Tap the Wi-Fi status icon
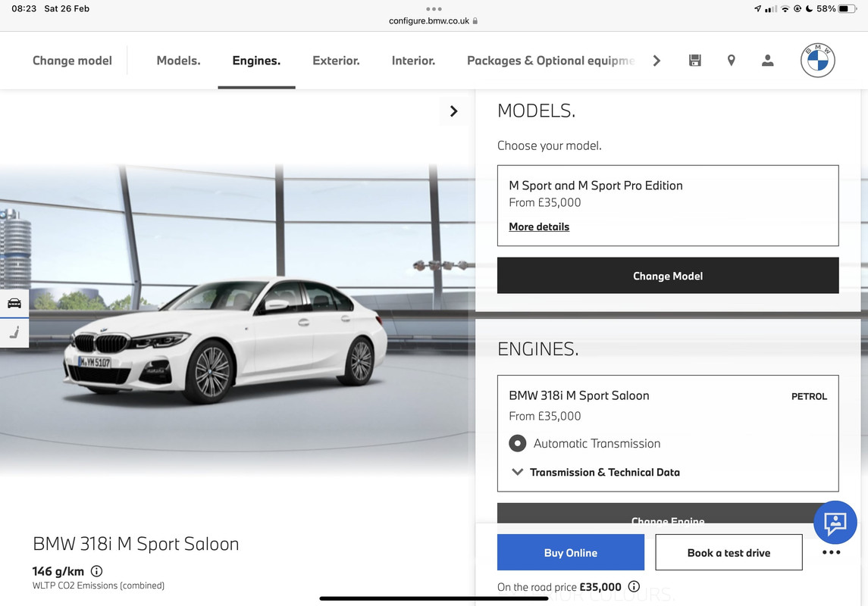 [785, 9]
